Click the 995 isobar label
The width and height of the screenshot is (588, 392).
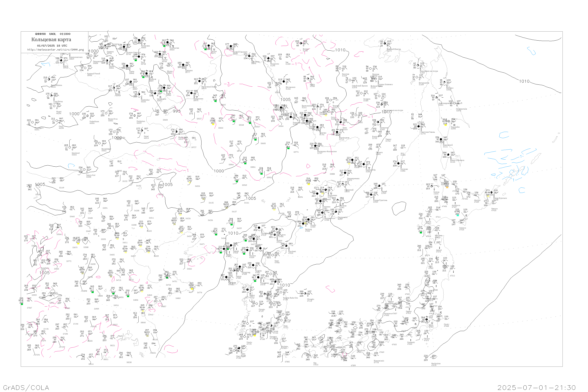pos(177,111)
